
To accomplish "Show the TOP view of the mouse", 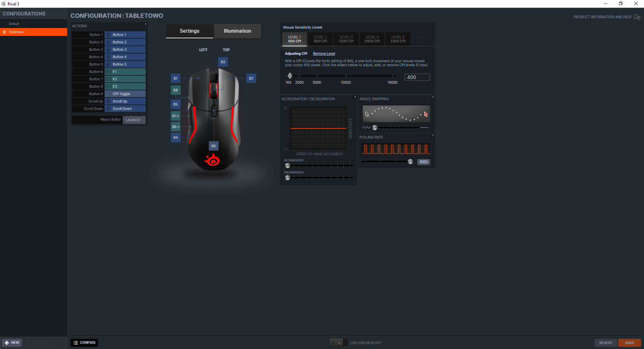I will pyautogui.click(x=226, y=50).
